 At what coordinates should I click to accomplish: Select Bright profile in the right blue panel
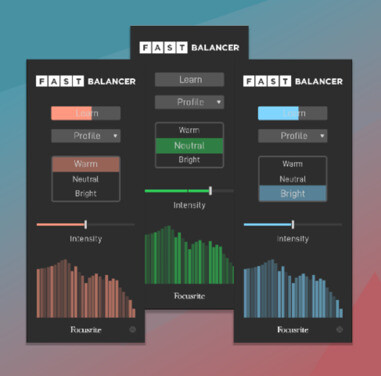pos(293,193)
